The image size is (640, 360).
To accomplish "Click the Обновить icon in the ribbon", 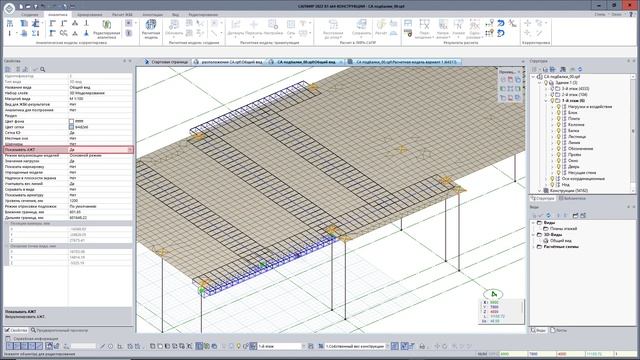I will tap(174, 27).
